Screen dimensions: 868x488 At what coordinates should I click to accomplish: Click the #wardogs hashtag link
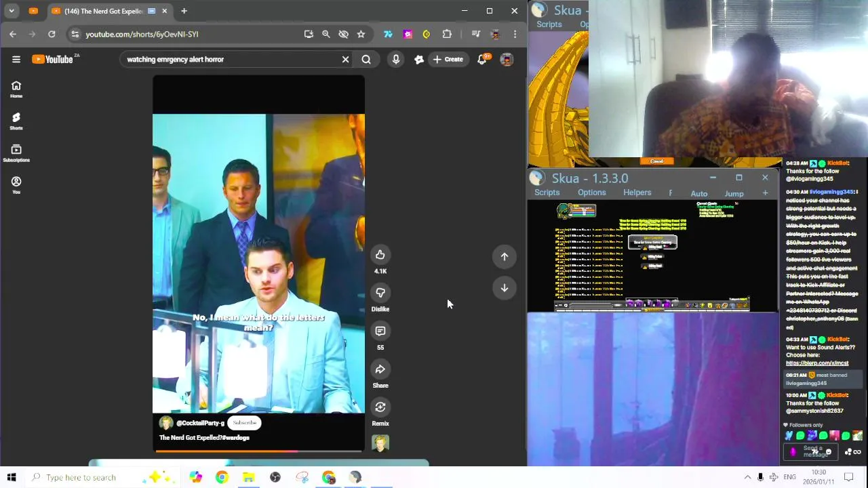pyautogui.click(x=235, y=438)
